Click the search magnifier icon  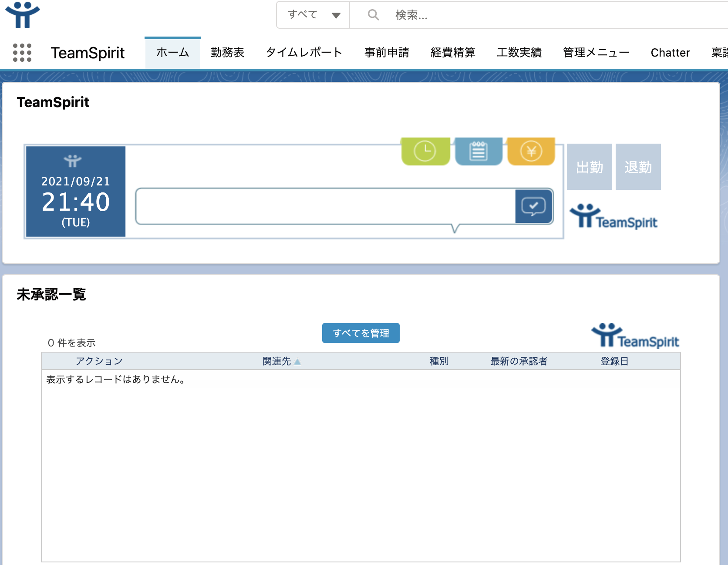point(373,15)
